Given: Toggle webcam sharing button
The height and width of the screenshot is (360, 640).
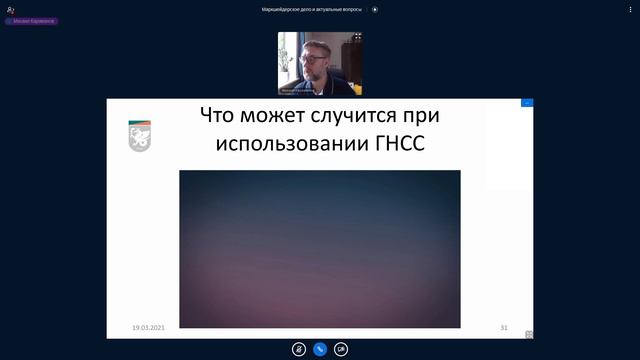Looking at the screenshot, I should coord(341,349).
